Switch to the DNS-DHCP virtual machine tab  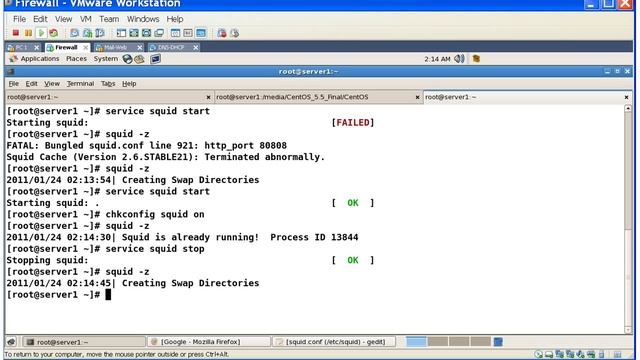[173, 47]
